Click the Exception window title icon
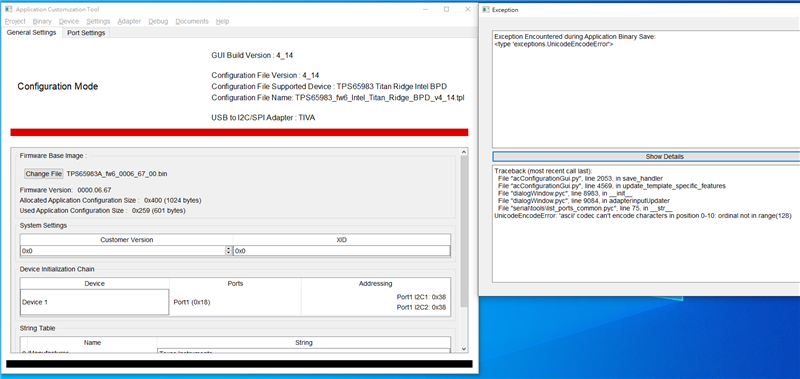This screenshot has height=379, width=800. tap(486, 9)
